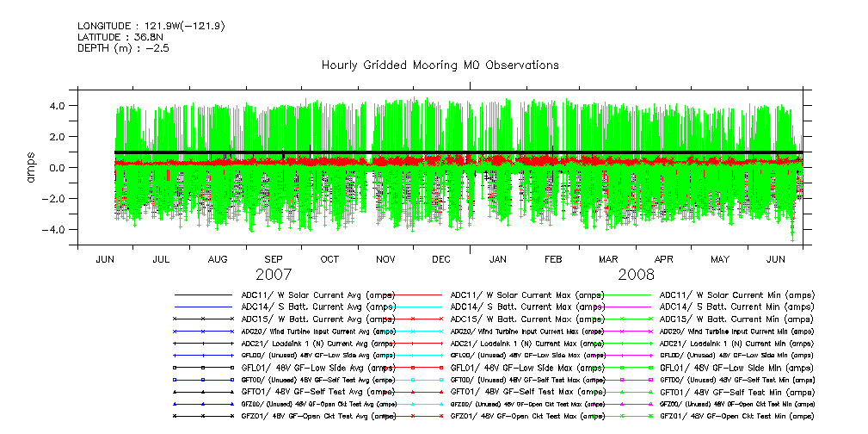Select the JAN month label on the x-axis
This screenshot has width=868, height=434.
(x=497, y=259)
